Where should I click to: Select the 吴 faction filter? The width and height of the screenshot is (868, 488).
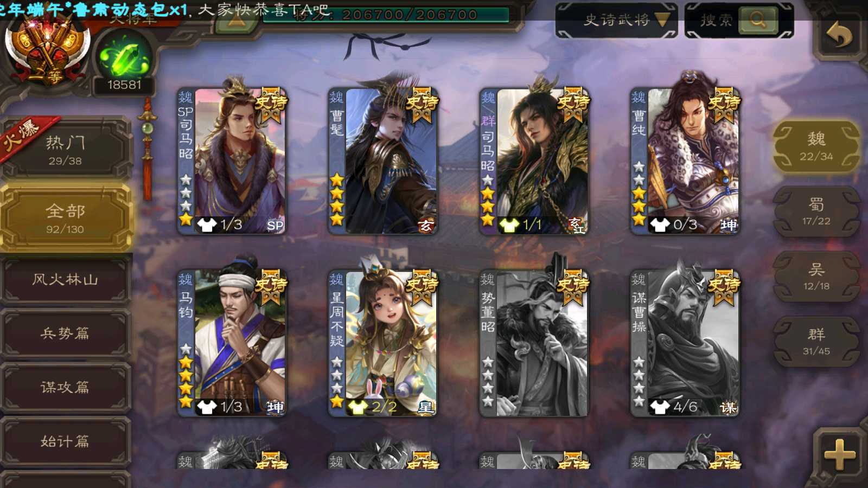[816, 277]
